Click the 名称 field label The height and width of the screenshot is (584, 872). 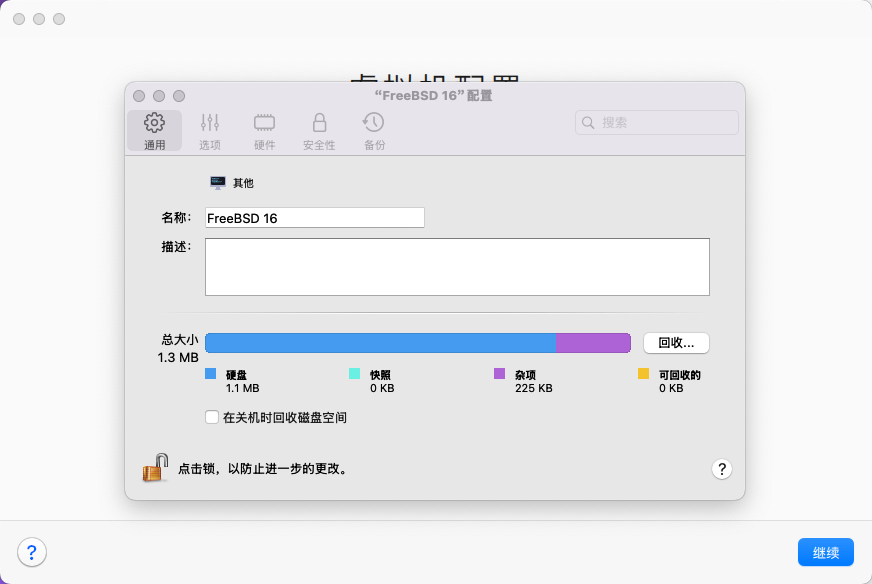pyautogui.click(x=176, y=217)
